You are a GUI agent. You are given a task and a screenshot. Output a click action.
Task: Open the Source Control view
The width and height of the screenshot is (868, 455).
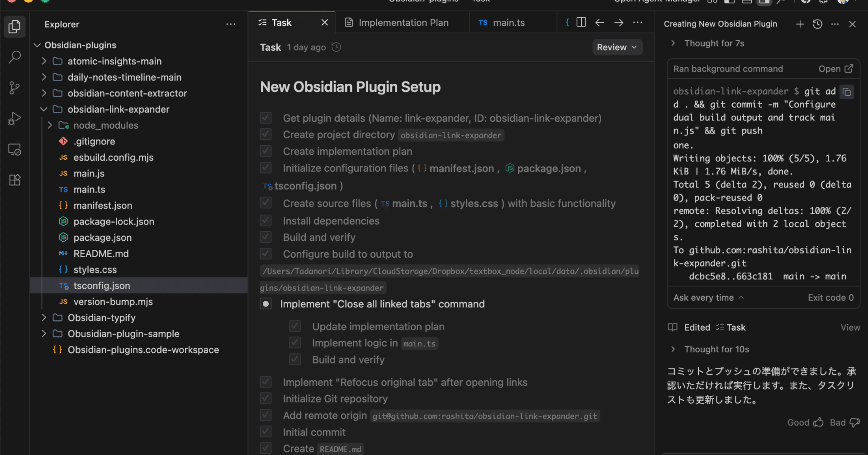click(x=14, y=88)
